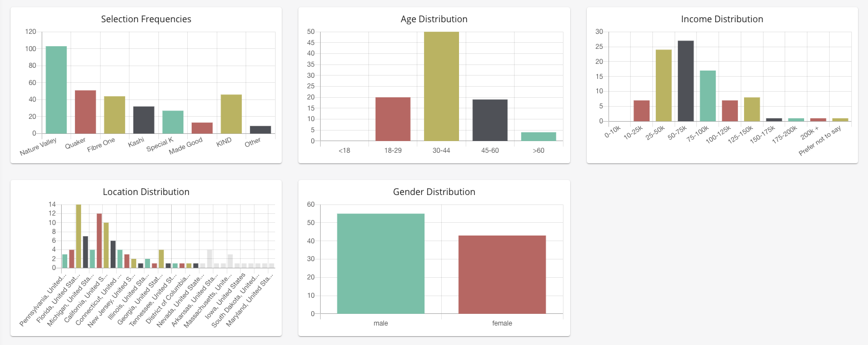Click the KIND bar in Selection Frequencies
Screen dimensions: 868x345
[231, 114]
